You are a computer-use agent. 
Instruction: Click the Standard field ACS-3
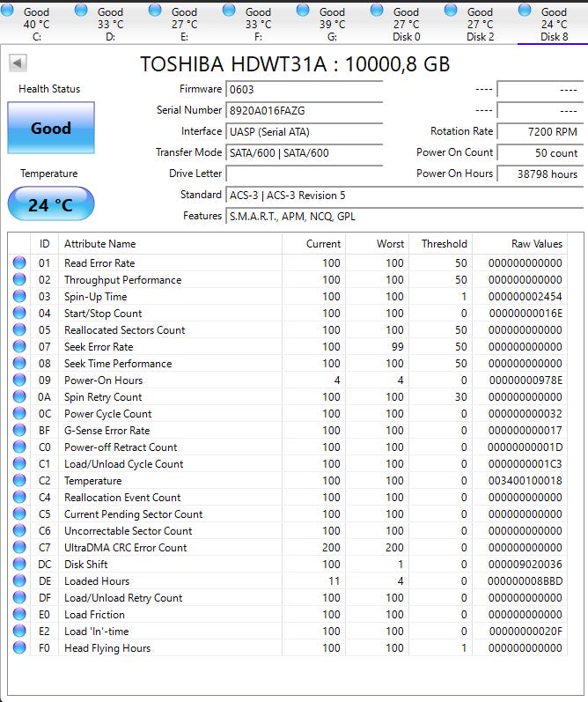[405, 196]
